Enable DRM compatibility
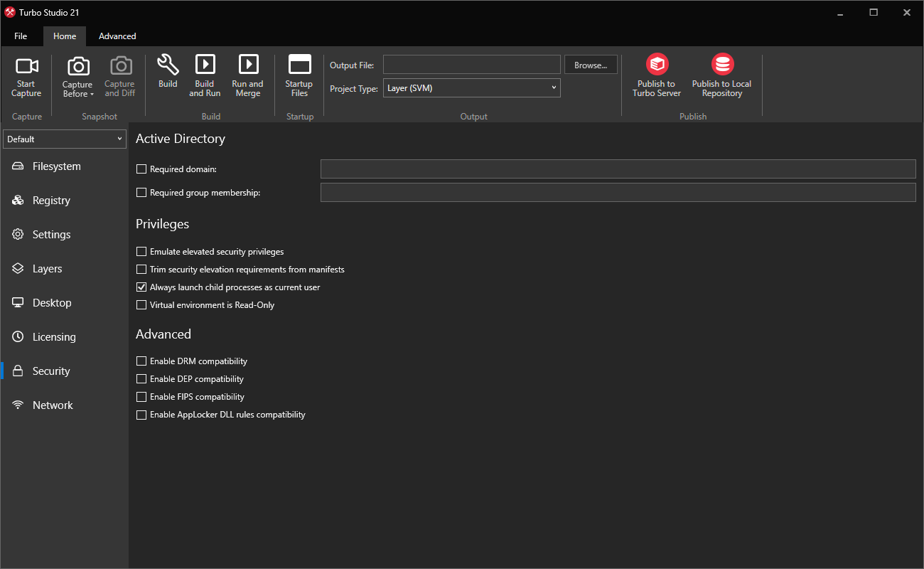 click(x=141, y=361)
